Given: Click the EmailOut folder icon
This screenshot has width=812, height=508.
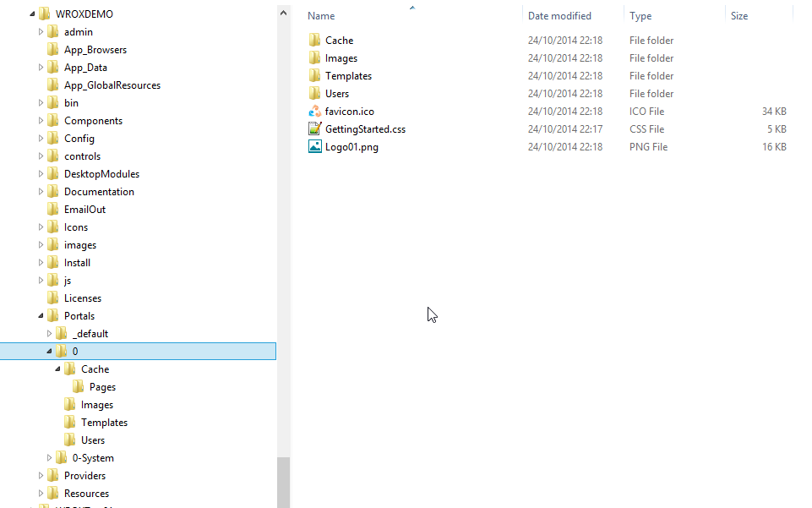Looking at the screenshot, I should pos(53,210).
